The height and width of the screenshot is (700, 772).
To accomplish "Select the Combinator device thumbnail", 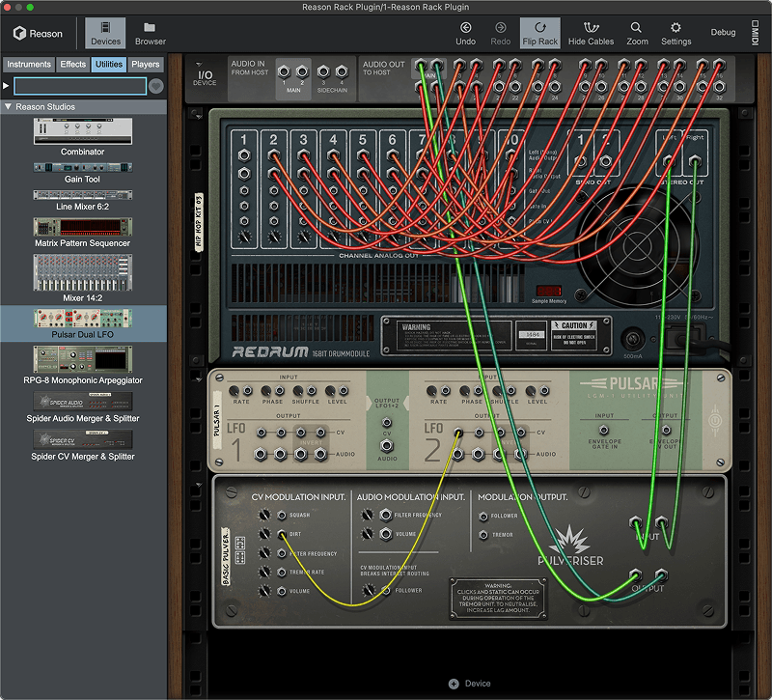I will click(x=83, y=131).
